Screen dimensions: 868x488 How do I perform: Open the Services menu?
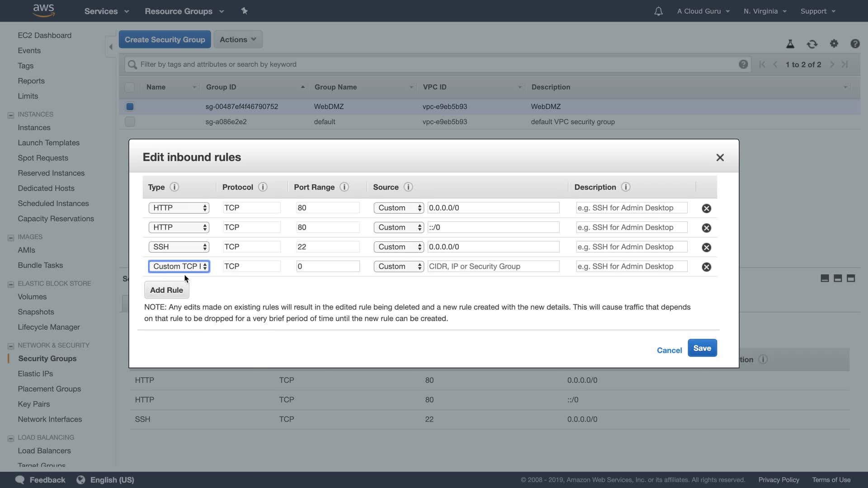pyautogui.click(x=106, y=11)
